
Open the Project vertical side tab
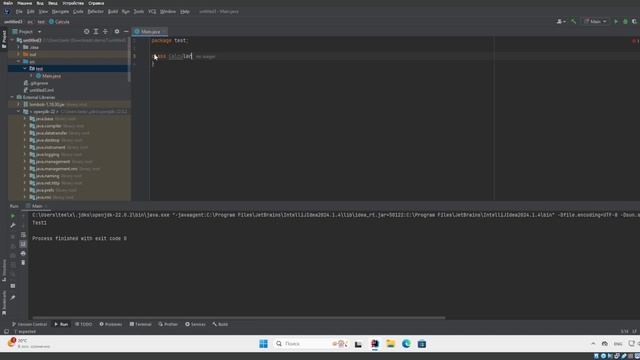tap(4, 39)
